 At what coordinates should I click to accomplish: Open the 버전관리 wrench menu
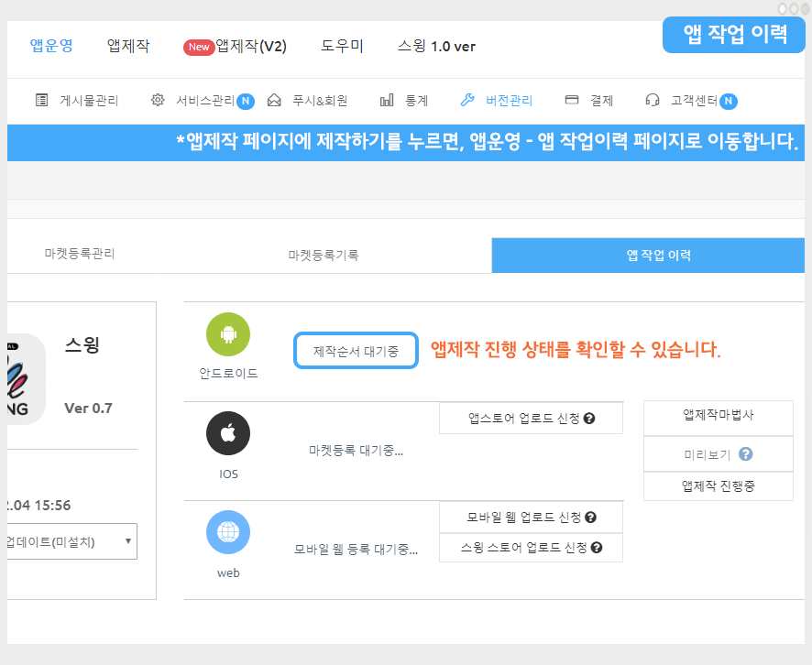496,101
